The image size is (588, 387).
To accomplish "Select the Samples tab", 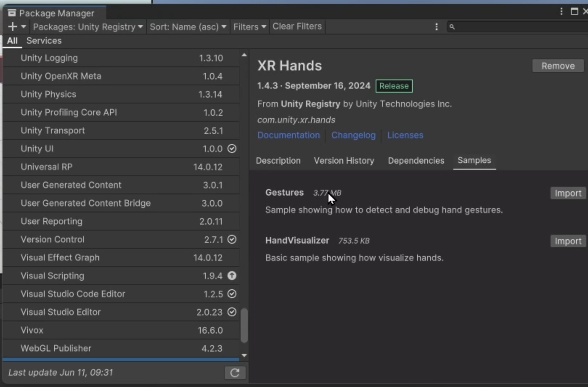I will pyautogui.click(x=474, y=160).
